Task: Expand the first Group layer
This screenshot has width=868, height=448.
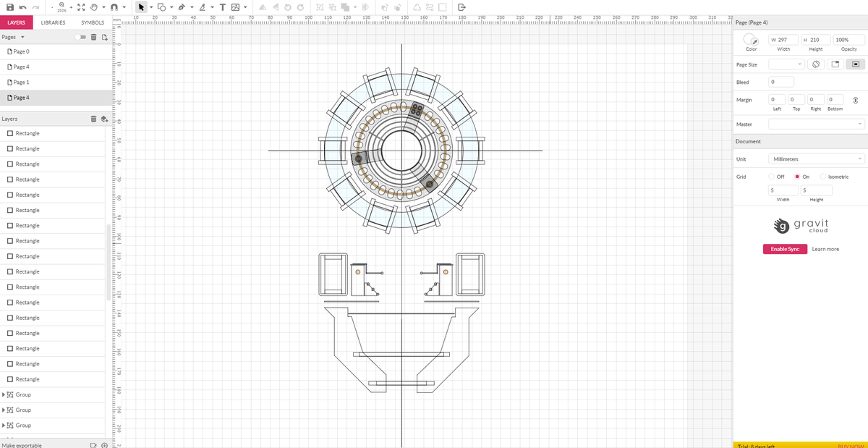Action: [x=4, y=394]
